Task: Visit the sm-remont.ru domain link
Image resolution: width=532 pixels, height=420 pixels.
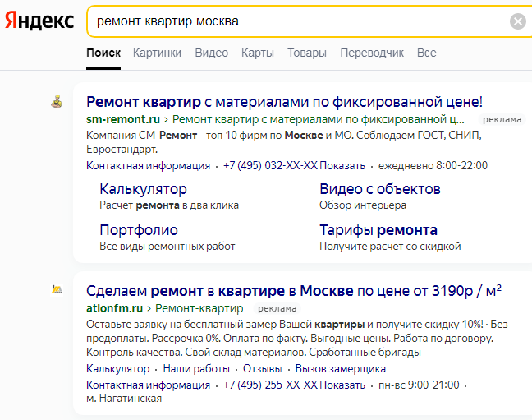Action: click(x=123, y=119)
